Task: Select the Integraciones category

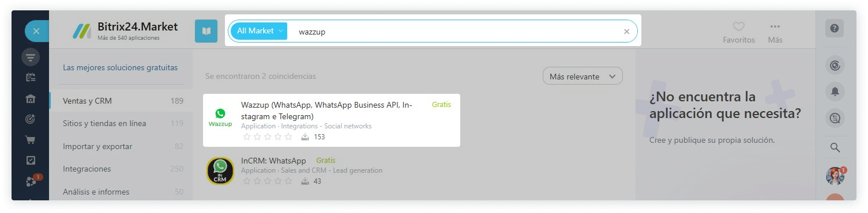Action: click(121, 169)
